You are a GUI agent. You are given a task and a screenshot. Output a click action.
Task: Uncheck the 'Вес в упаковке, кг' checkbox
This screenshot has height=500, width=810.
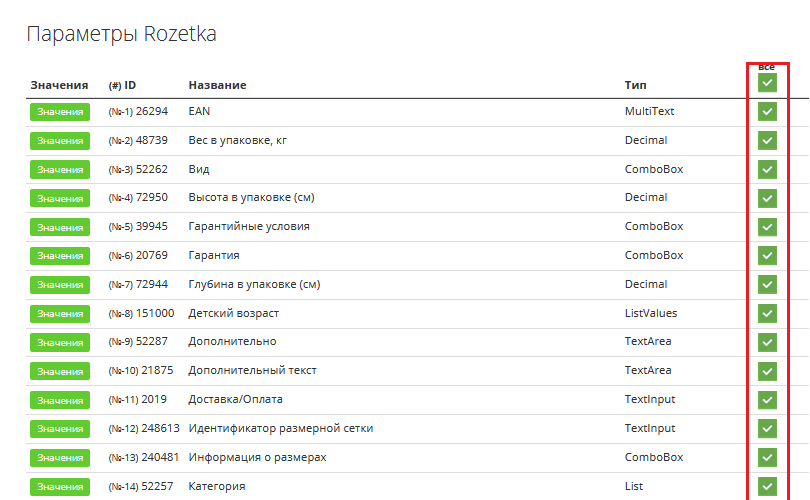point(767,140)
